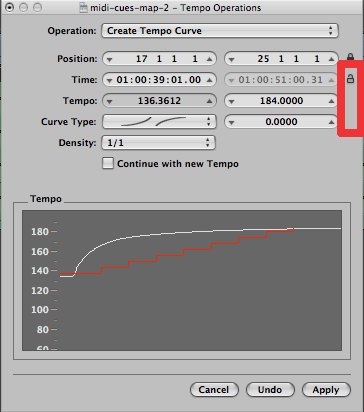This screenshot has height=412, width=364.
Task: Decrease the start Tempo 136.3612 value
Action: tap(109, 102)
